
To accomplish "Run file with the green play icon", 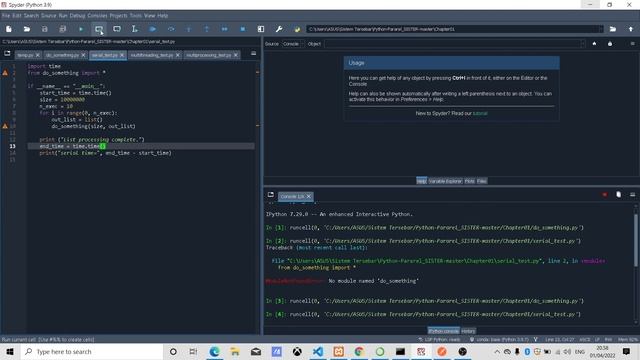I will pos(81,29).
